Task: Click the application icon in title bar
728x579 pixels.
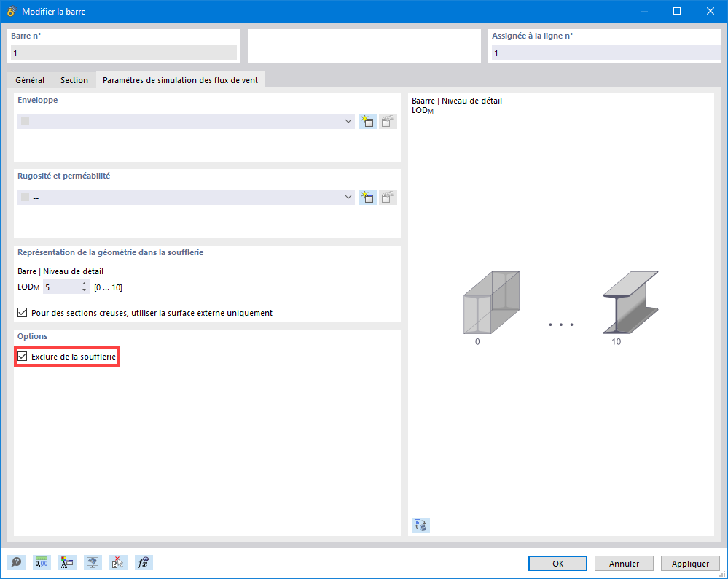Action: coord(11,11)
